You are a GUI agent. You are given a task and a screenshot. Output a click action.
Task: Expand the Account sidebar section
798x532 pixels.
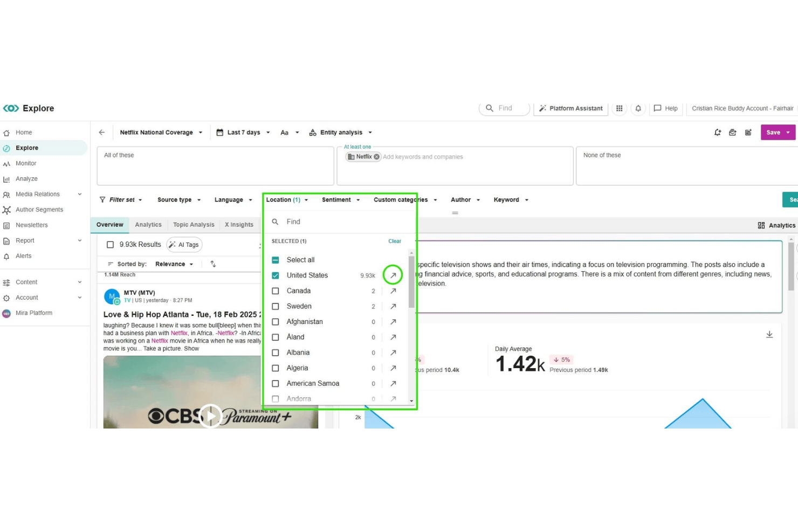coord(80,298)
